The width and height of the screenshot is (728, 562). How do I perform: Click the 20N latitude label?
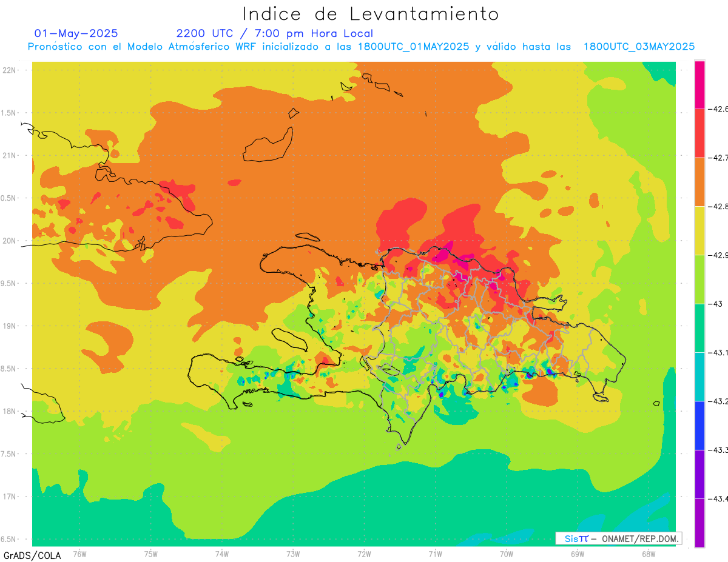(10, 241)
